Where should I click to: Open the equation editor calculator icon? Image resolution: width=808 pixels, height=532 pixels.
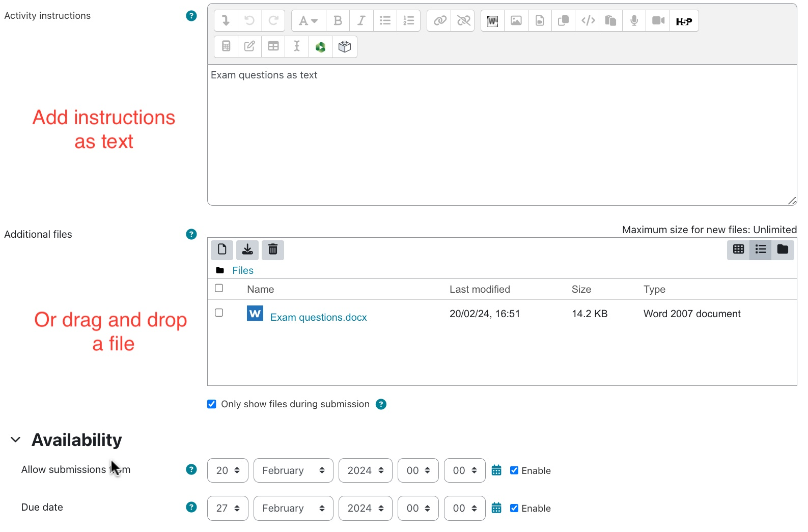click(226, 47)
